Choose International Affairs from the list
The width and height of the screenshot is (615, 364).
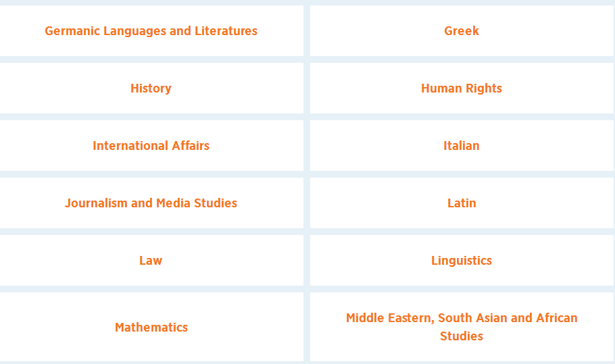tap(151, 146)
